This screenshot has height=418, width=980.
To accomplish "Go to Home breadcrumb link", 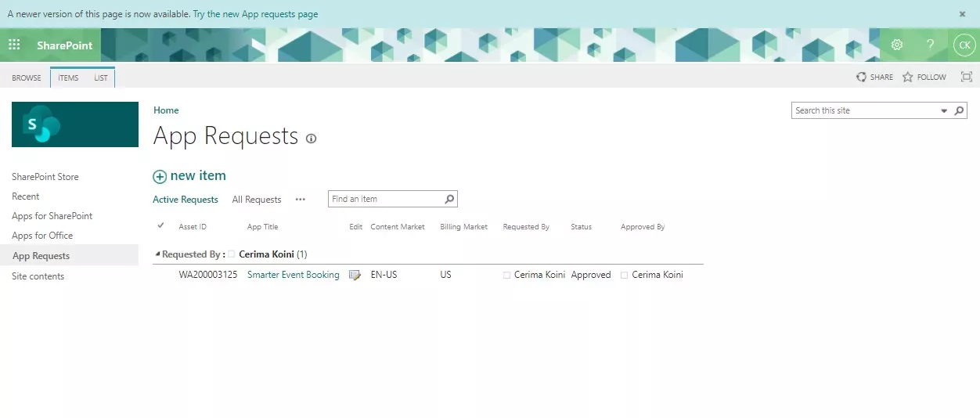I will pyautogui.click(x=166, y=110).
